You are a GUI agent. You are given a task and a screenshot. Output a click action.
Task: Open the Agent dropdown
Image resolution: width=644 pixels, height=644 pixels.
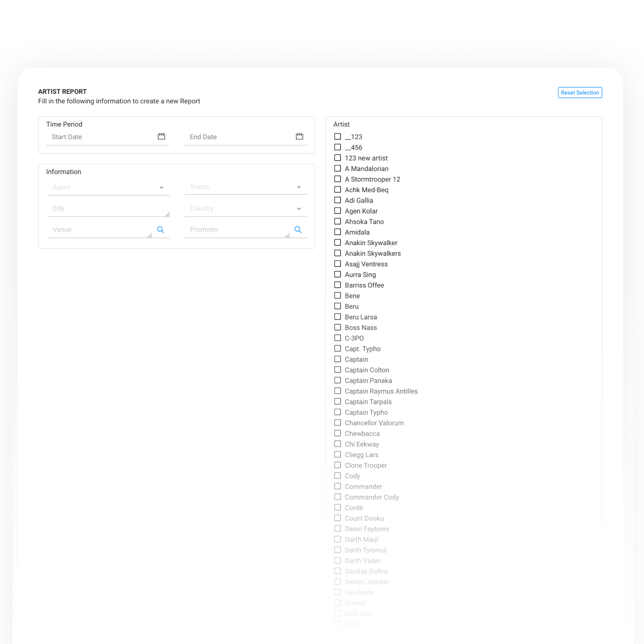(108, 187)
